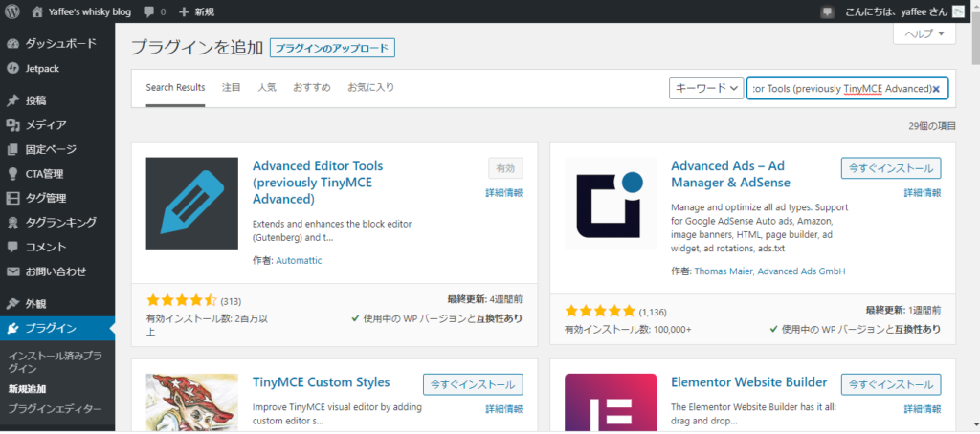Screen dimensions: 980x434
Task: Switch to the おすすめ tab
Action: pos(312,87)
